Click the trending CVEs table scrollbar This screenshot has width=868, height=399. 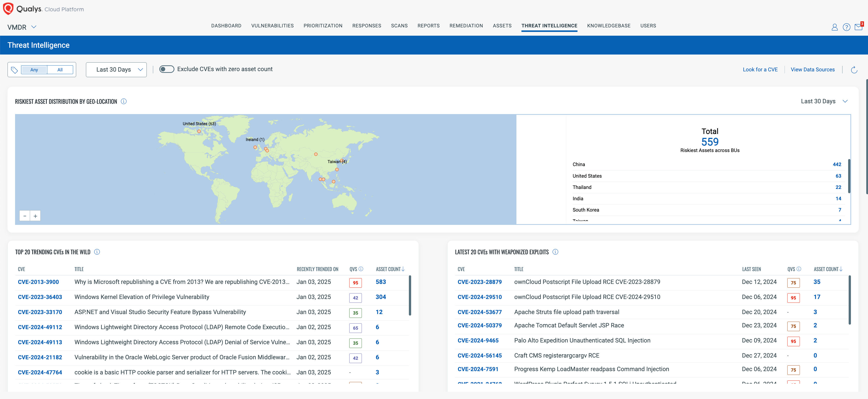pos(410,295)
